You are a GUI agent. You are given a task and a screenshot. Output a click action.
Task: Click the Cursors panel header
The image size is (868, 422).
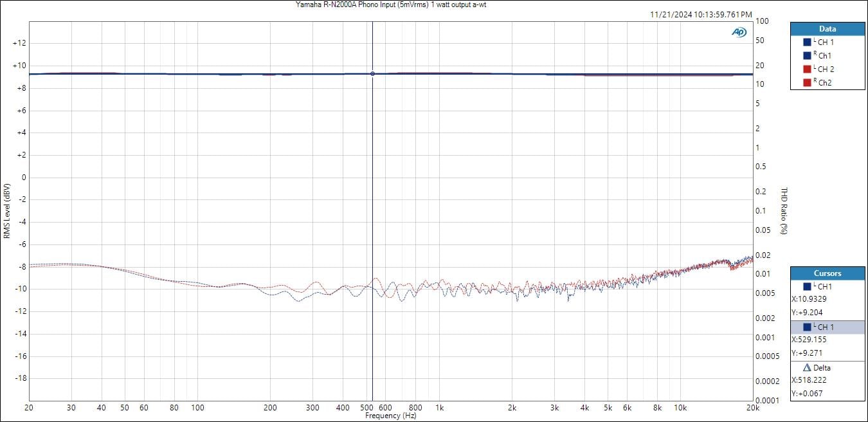[827, 273]
